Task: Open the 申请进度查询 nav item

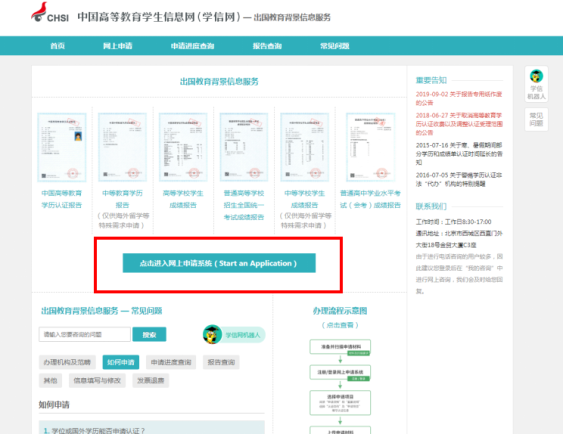Action: 192,46
